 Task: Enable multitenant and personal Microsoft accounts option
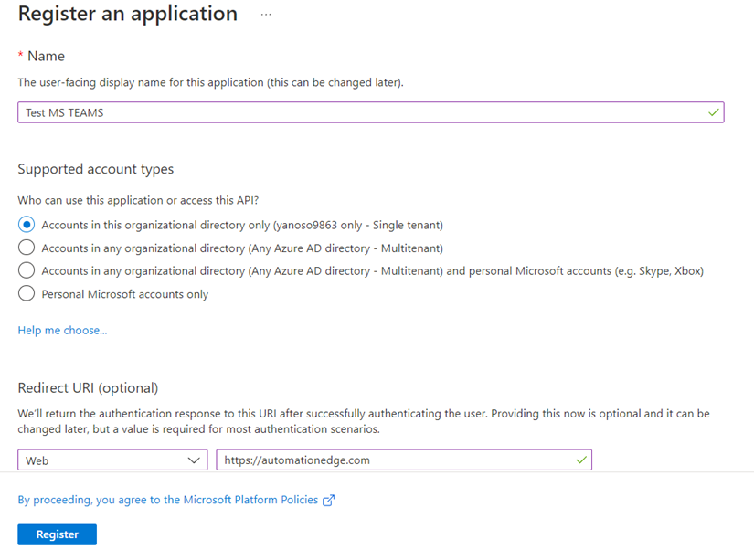click(26, 270)
